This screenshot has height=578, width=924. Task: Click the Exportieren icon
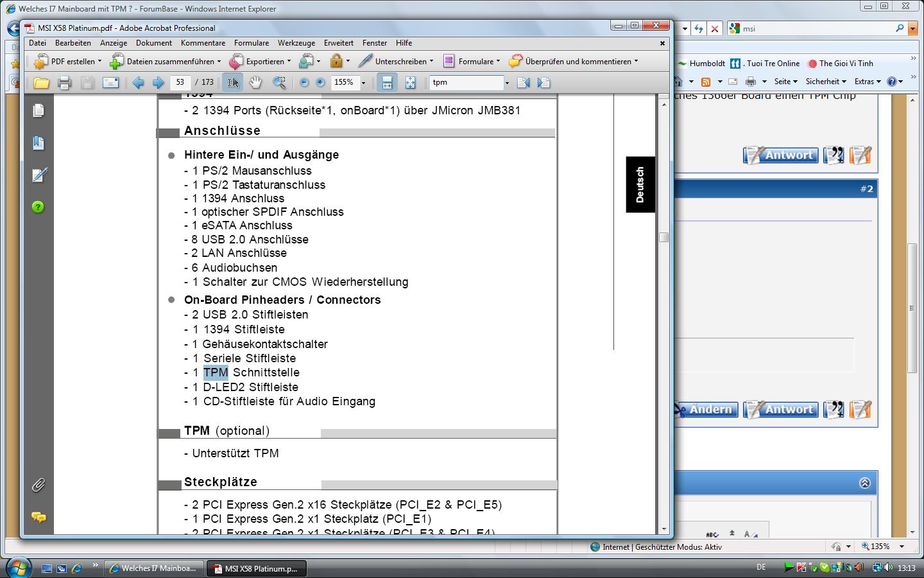236,61
